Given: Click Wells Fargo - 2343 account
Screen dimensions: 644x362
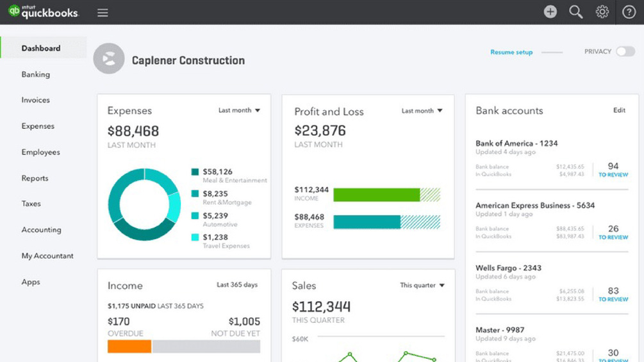Looking at the screenshot, I should 508,268.
